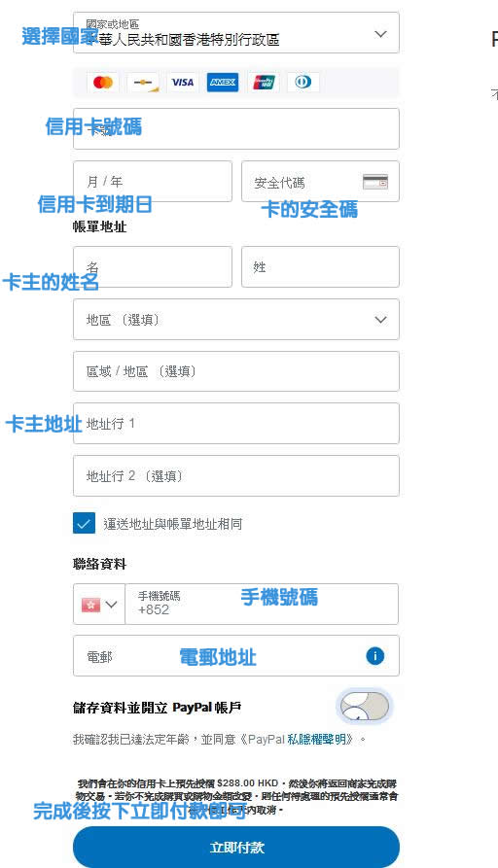Click the American Express logo icon
The image size is (498, 868).
click(x=223, y=83)
